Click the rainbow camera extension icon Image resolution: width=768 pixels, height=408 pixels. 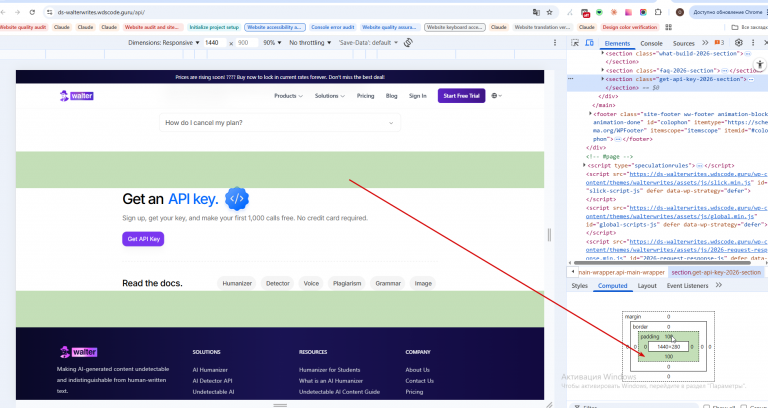[643, 12]
